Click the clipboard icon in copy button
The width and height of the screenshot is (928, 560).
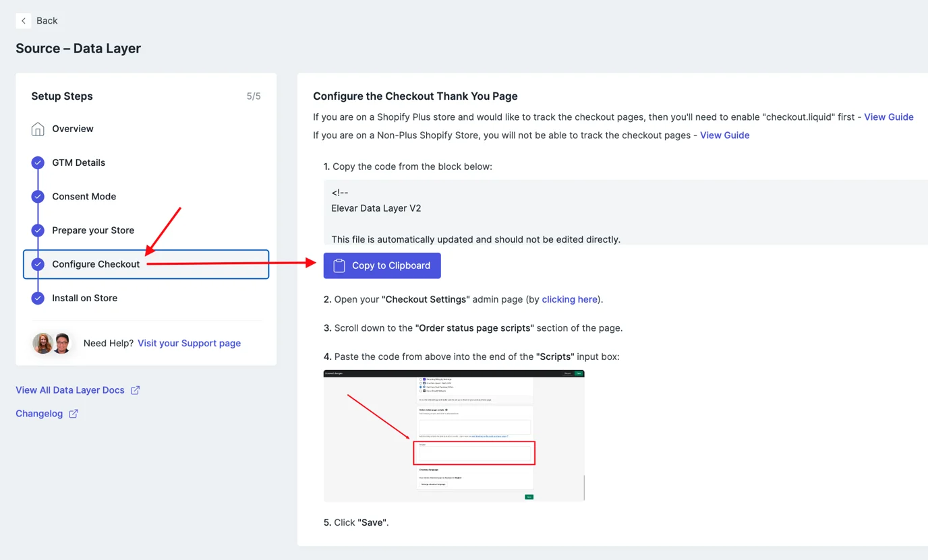(x=339, y=266)
